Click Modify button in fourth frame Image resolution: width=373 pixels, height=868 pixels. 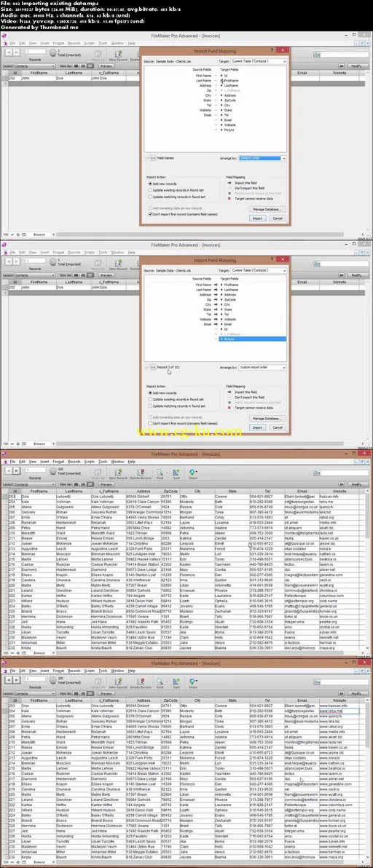click(x=356, y=693)
